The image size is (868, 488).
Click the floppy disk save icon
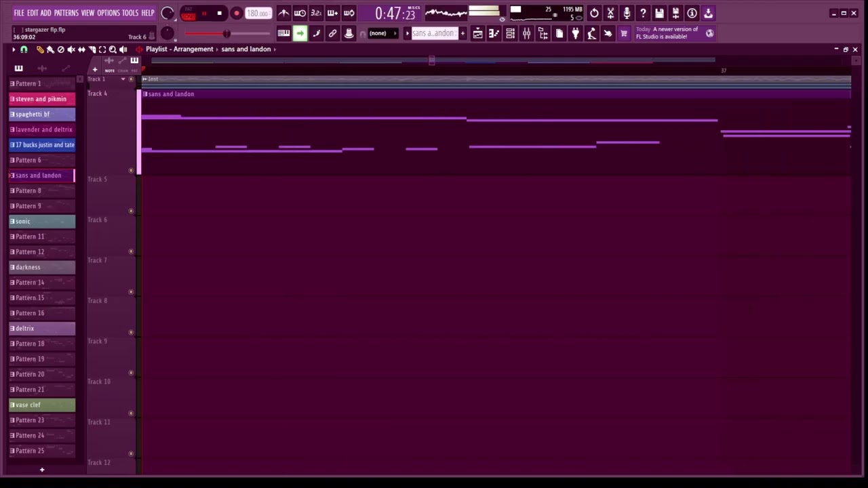pyautogui.click(x=659, y=13)
